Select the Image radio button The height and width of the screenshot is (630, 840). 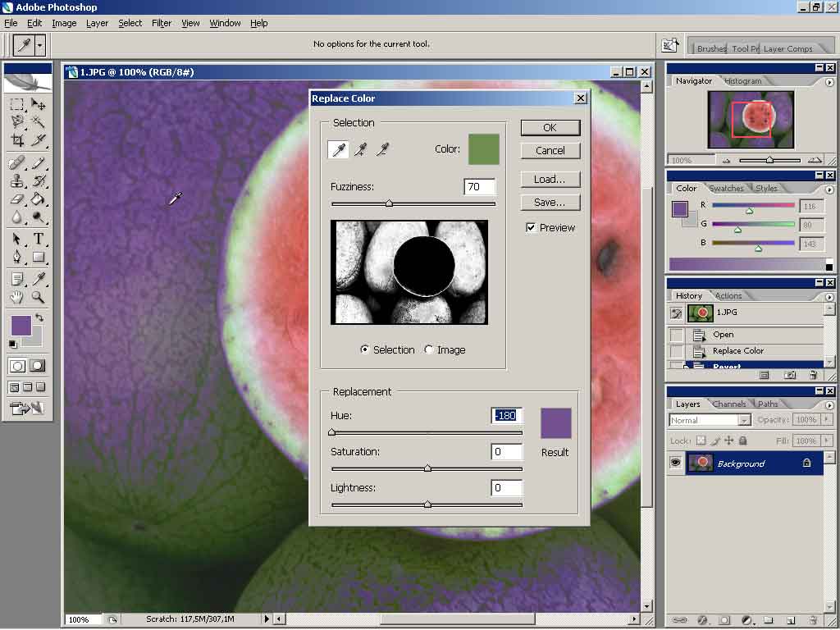click(x=428, y=349)
